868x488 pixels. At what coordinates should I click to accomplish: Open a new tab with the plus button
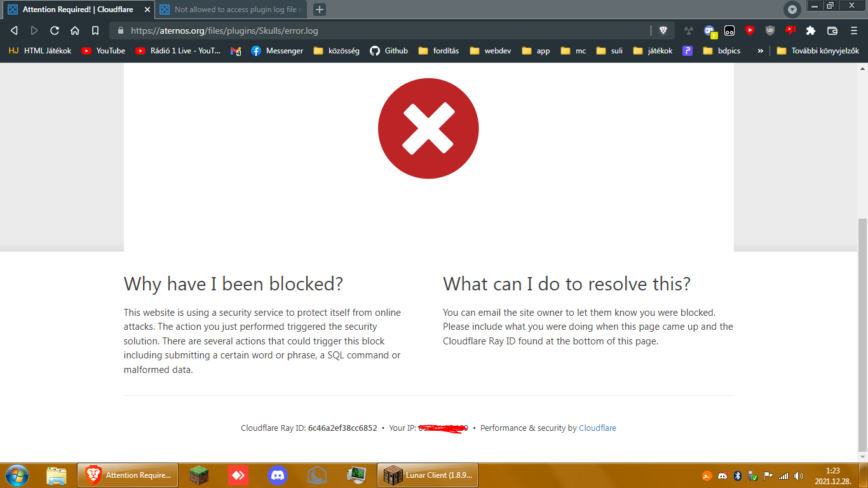(320, 10)
